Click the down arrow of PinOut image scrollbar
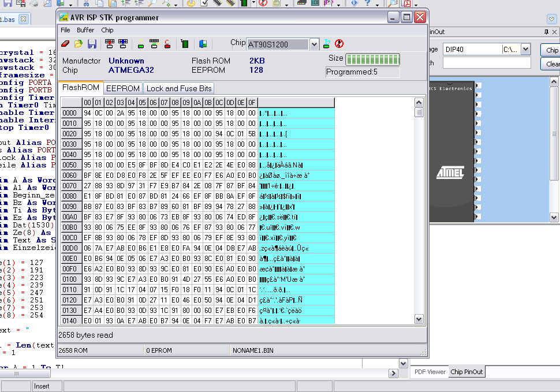The image size is (560, 392). point(554,216)
